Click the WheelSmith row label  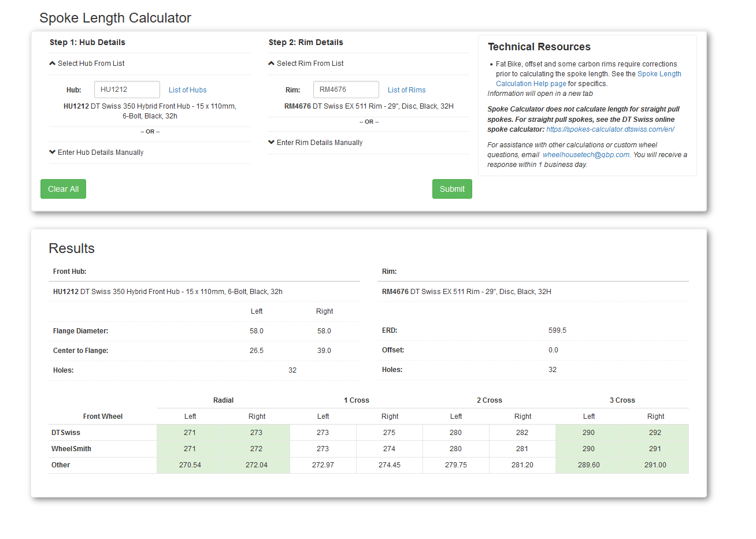[71, 449]
